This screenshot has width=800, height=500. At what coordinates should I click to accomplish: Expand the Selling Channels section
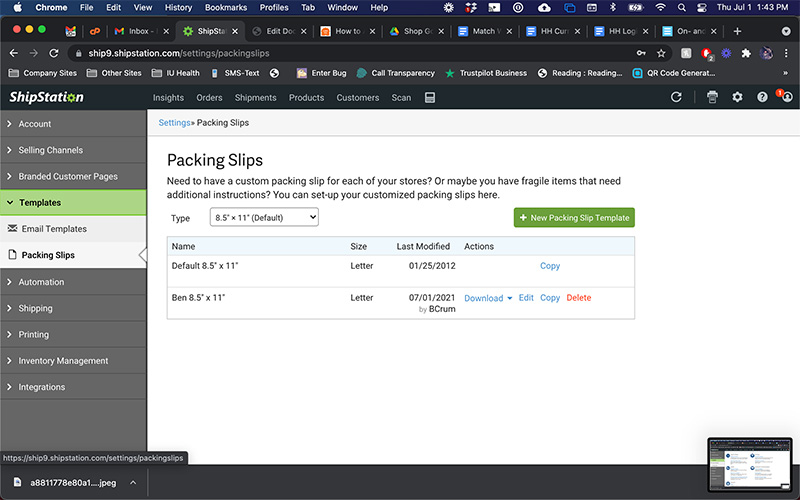point(73,150)
